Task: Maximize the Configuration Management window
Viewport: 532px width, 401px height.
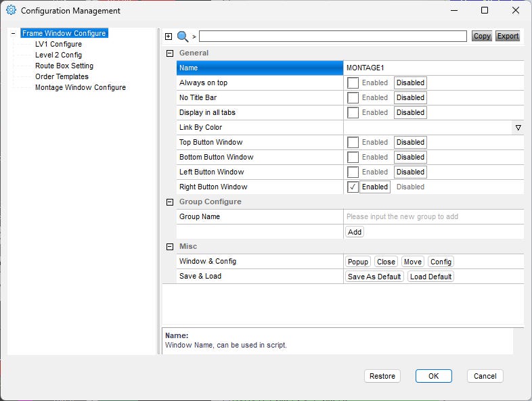Action: tap(485, 11)
